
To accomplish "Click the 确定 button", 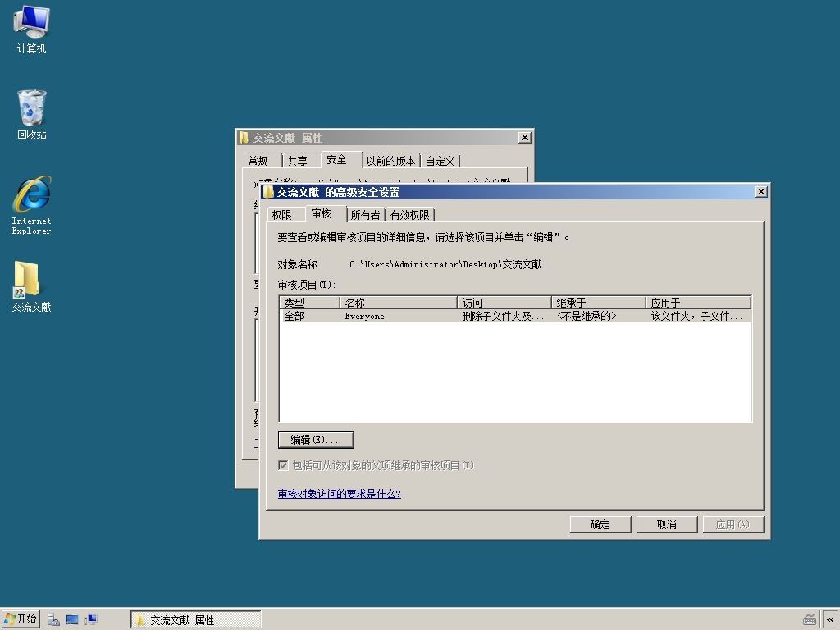I will point(600,524).
